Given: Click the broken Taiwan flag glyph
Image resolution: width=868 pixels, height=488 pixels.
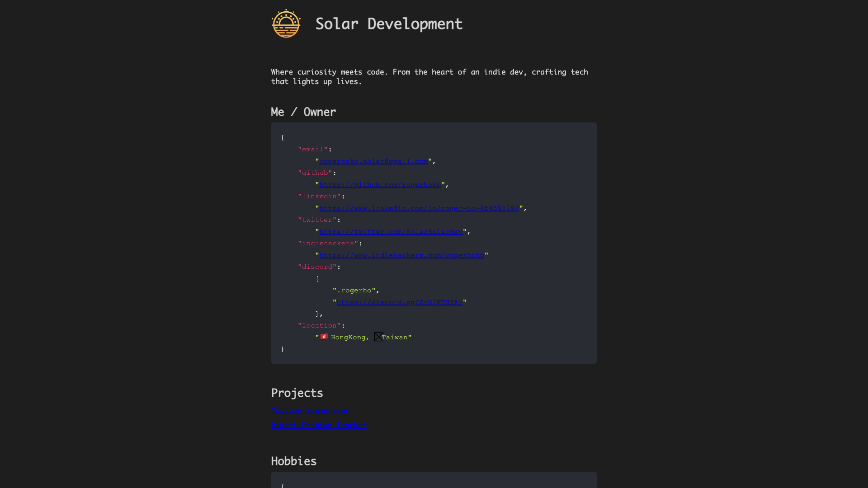Looking at the screenshot, I should (378, 337).
